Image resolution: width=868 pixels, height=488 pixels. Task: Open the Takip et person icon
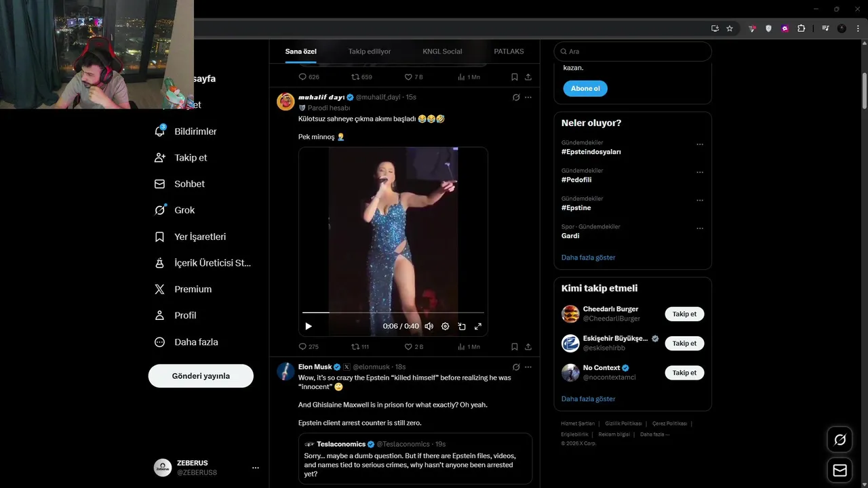coord(160,157)
